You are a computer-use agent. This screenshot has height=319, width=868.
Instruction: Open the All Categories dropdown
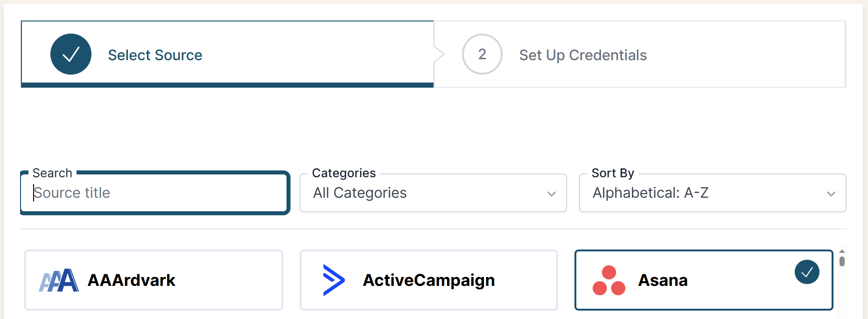[433, 193]
